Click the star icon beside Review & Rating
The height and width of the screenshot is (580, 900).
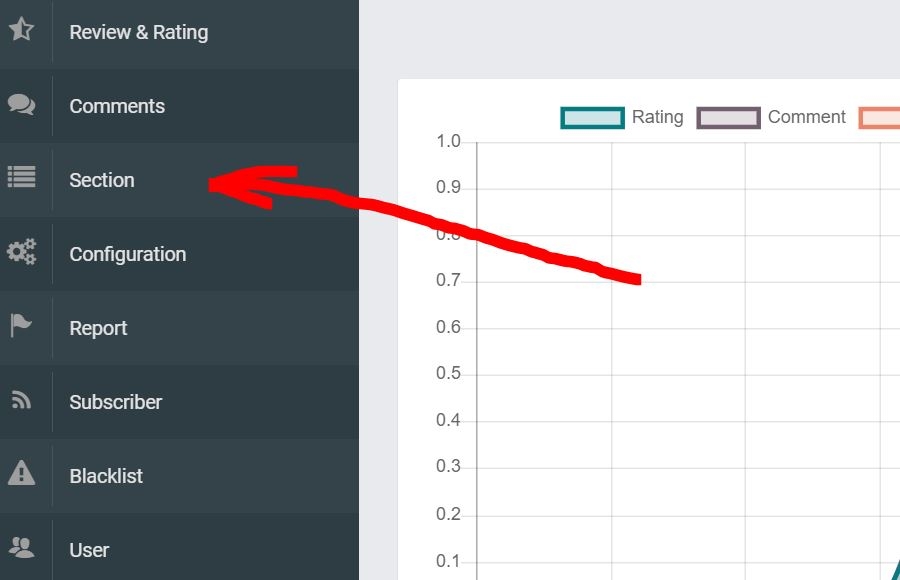[21, 30]
